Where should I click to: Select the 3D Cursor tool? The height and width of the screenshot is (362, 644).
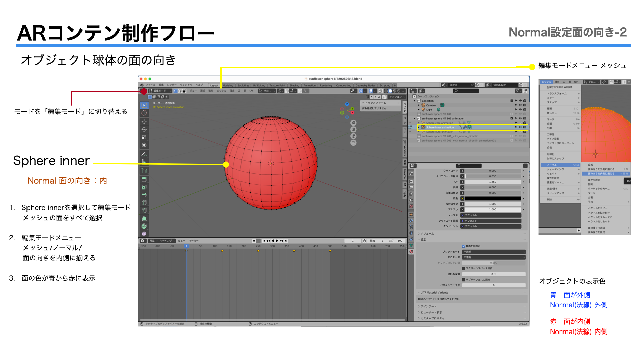(144, 113)
